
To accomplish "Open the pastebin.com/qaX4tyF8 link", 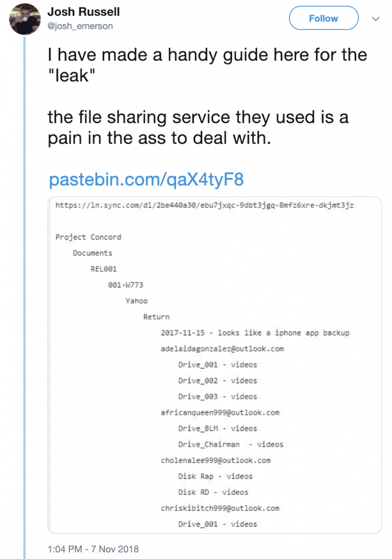I will pos(146,179).
